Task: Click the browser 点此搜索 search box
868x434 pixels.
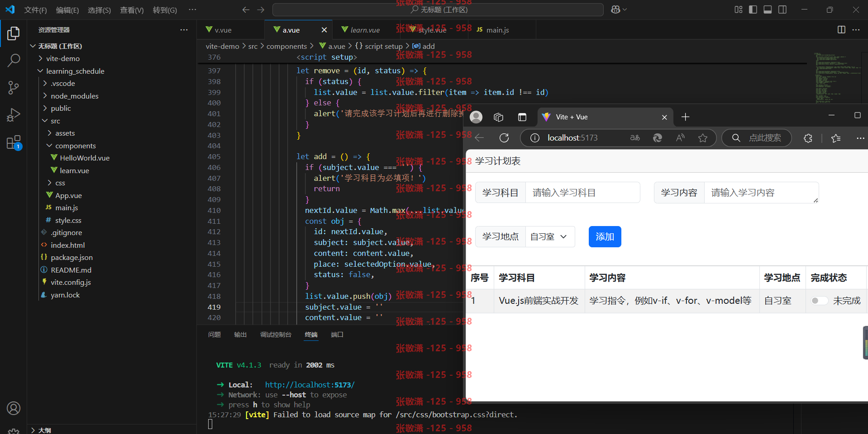Action: coord(757,138)
